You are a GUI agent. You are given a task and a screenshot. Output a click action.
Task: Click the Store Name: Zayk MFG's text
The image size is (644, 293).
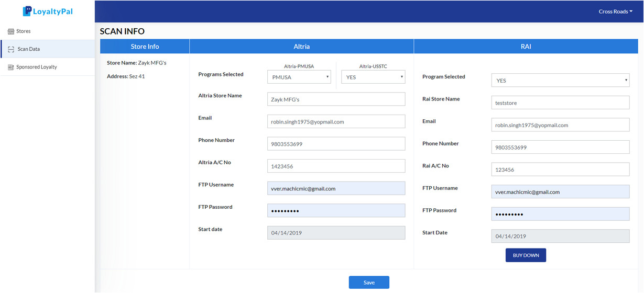pos(136,63)
